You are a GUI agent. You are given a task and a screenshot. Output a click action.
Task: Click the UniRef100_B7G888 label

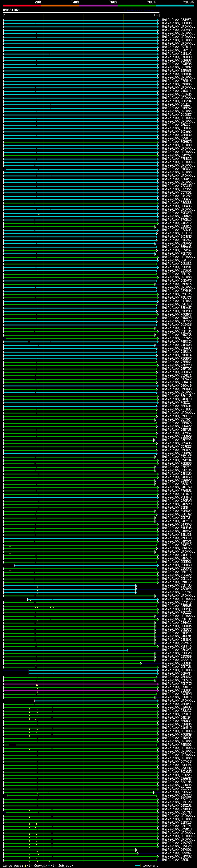pos(177,57)
